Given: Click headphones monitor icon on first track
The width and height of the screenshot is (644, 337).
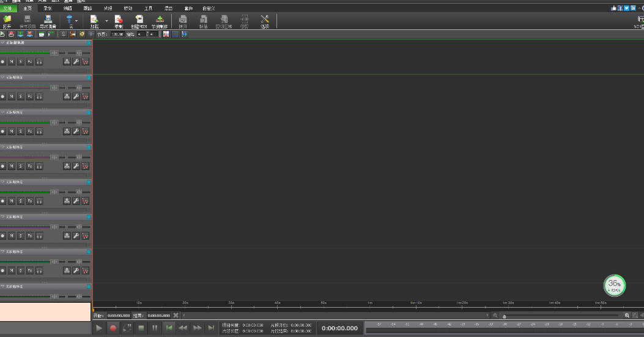Looking at the screenshot, I should (39, 62).
